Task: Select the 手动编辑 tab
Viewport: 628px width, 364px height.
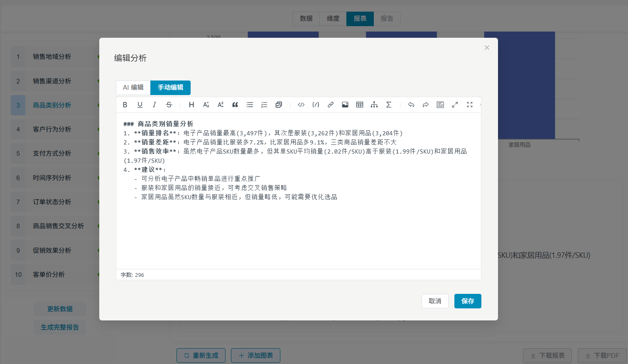Action: click(x=170, y=88)
